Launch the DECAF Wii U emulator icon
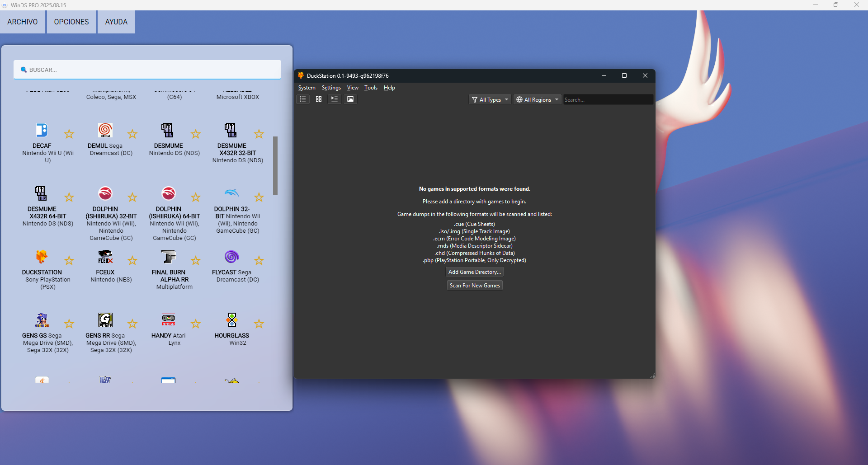 pyautogui.click(x=42, y=130)
